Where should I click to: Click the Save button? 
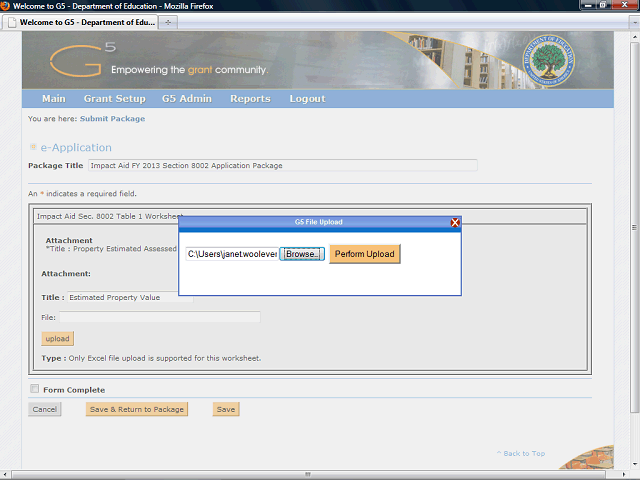click(226, 409)
